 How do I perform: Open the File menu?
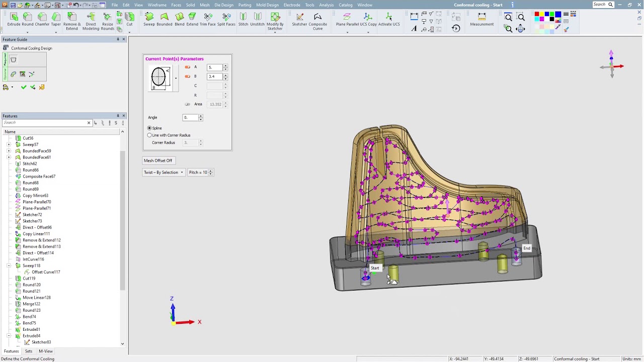pyautogui.click(x=115, y=5)
